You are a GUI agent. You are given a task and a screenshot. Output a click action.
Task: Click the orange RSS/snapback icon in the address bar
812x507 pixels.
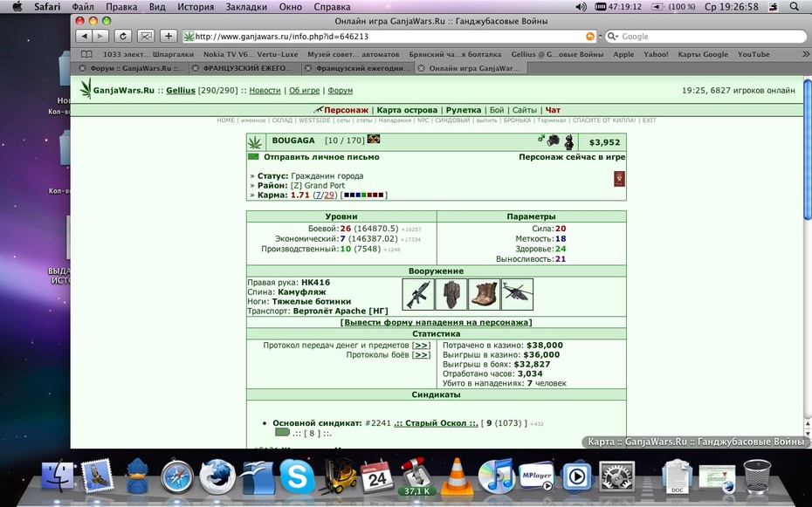pyautogui.click(x=590, y=37)
